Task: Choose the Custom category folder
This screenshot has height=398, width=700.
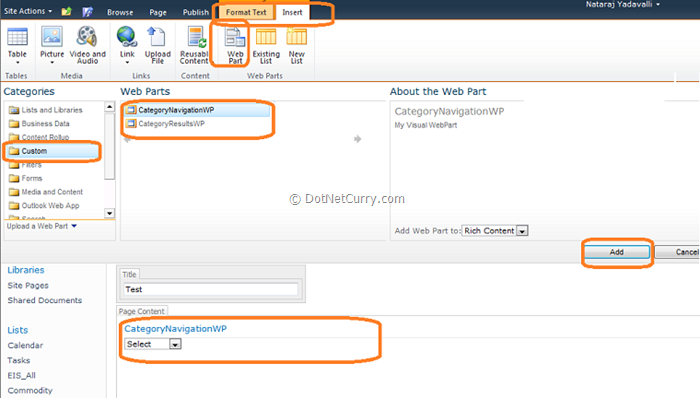Action: tap(52, 151)
